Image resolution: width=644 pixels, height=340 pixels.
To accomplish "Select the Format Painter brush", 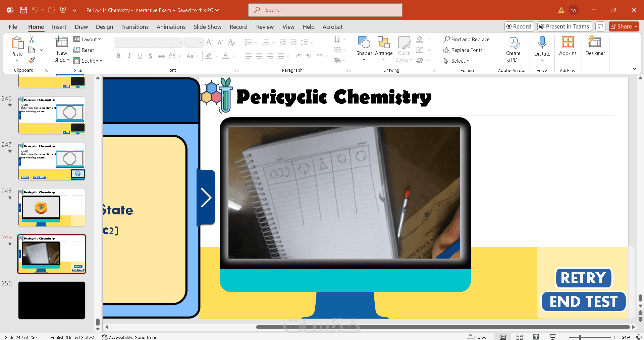I will [x=32, y=61].
